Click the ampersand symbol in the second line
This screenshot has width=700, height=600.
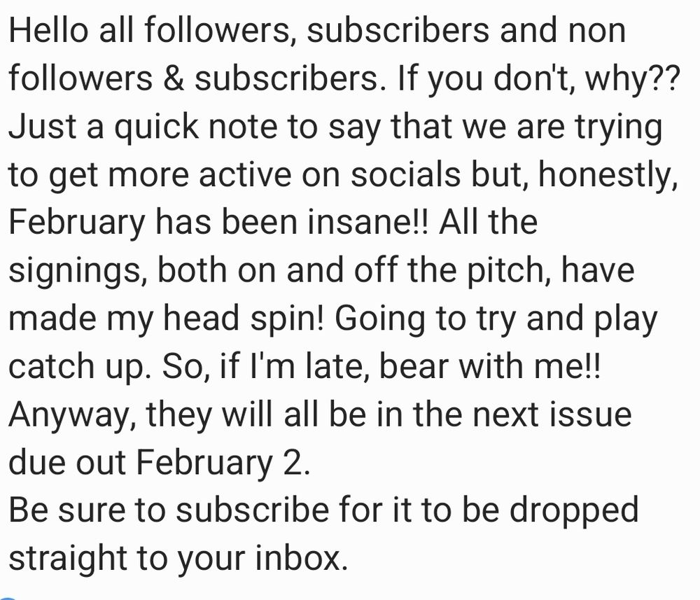click(x=174, y=78)
